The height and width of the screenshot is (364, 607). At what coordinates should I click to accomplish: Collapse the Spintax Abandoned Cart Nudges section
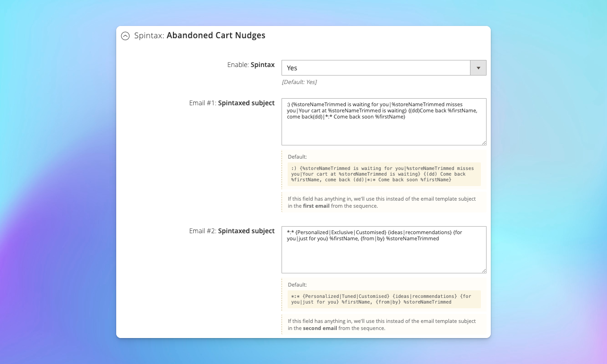point(125,36)
